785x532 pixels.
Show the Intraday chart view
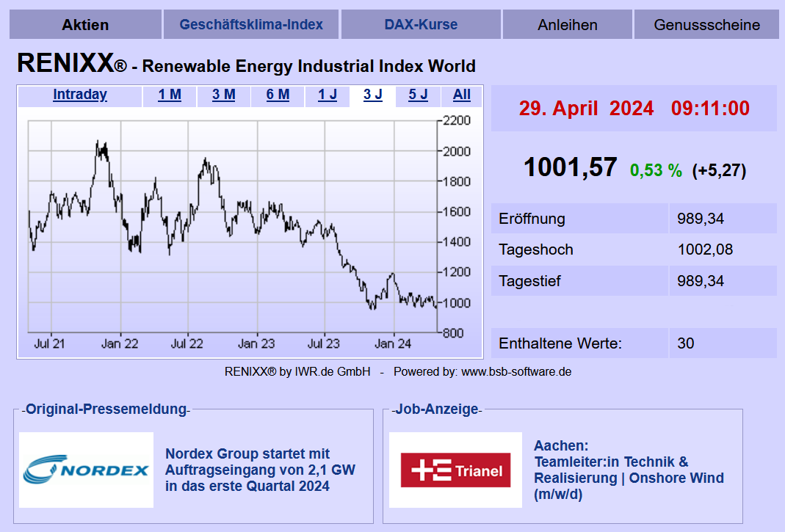[80, 95]
